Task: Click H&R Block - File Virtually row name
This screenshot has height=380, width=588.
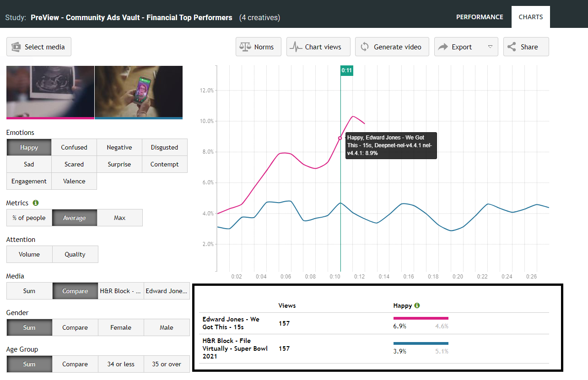Action: coord(235,348)
